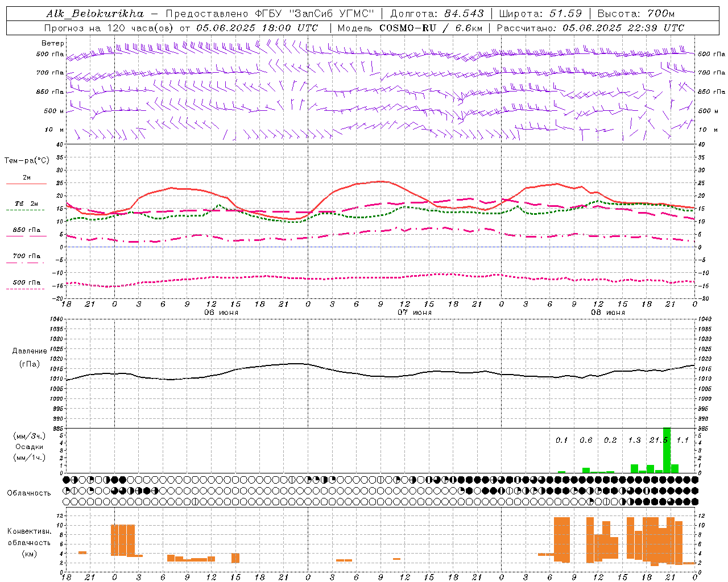Click the '0.6' precipitation total value
This screenshot has height=582, width=728.
point(586,440)
